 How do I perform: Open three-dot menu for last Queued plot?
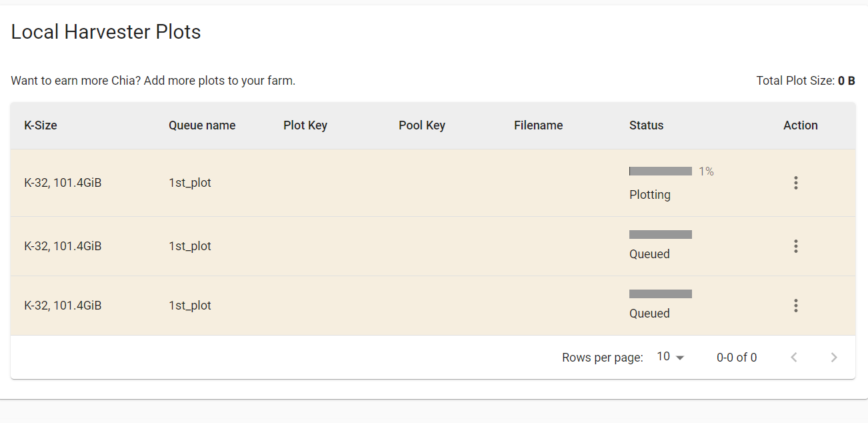(795, 306)
